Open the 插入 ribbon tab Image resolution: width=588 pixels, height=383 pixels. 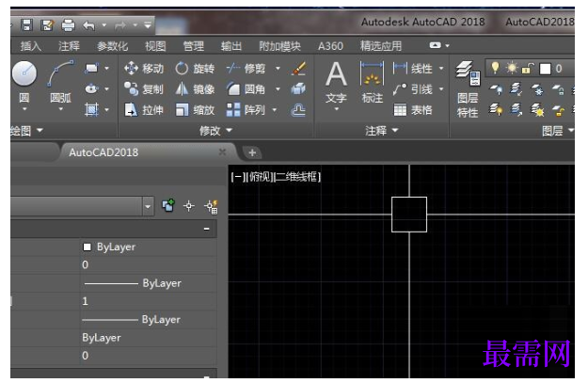click(31, 46)
